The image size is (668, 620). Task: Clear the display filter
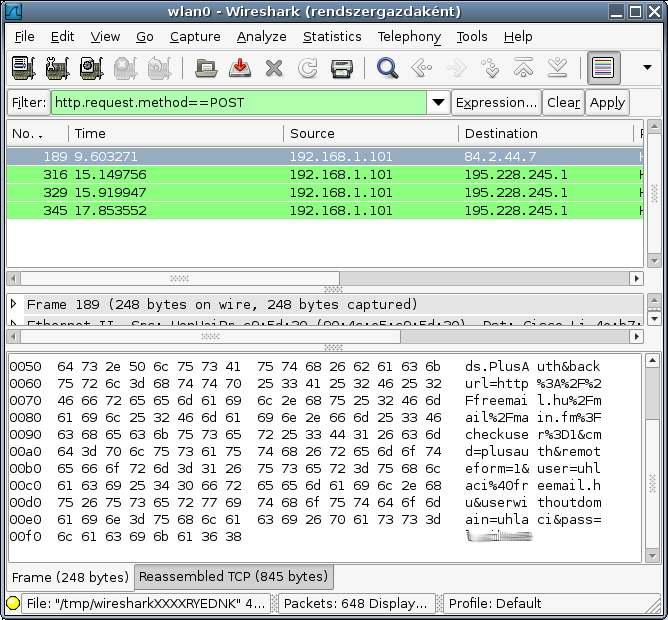pos(563,102)
